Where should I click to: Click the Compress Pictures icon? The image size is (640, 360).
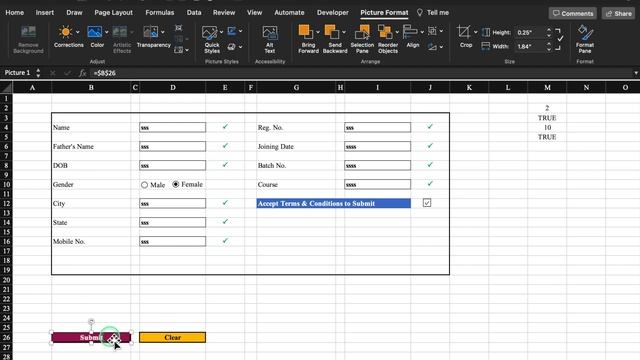point(178,28)
